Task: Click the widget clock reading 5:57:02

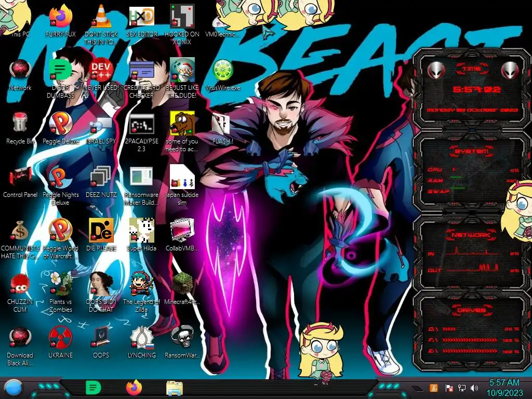Action: pos(476,90)
